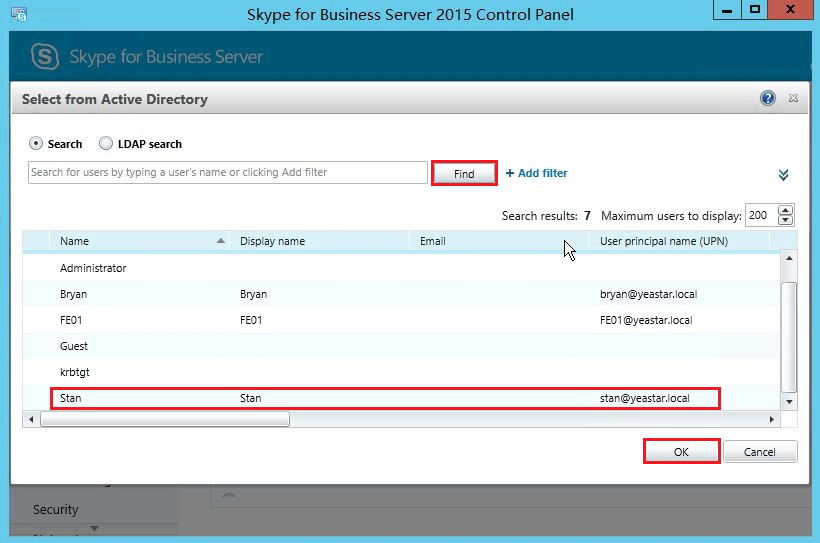
Task: Minimize the Control Panel window
Action: pyautogui.click(x=727, y=10)
